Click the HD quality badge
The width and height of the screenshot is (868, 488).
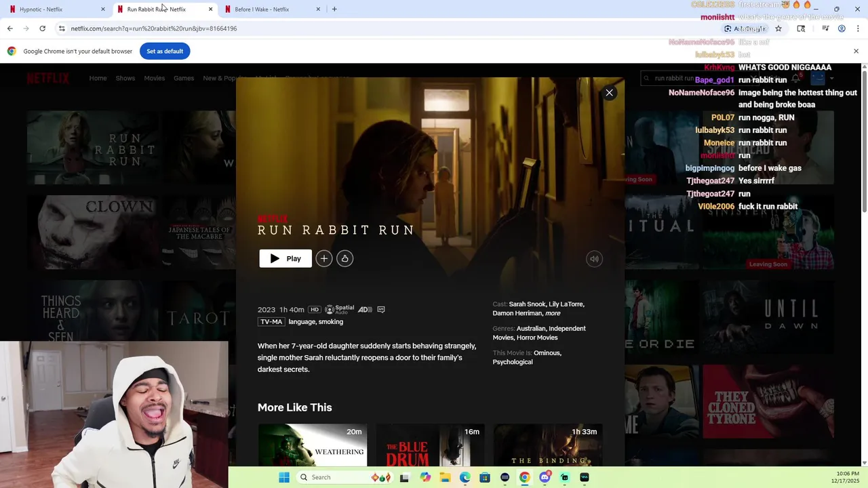(314, 310)
